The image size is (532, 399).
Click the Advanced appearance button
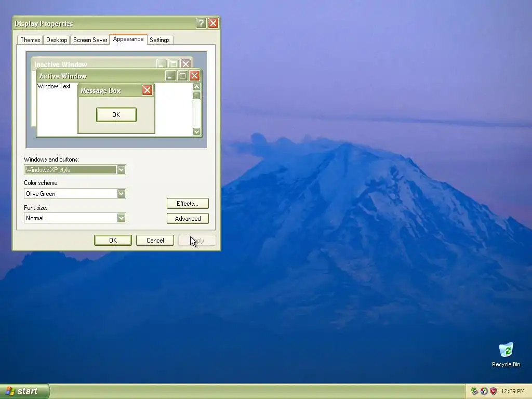tap(188, 219)
